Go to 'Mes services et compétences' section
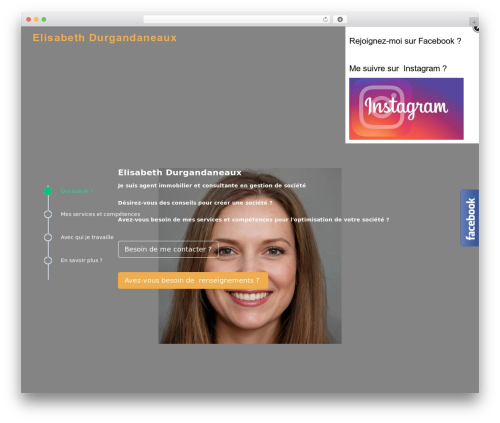The width and height of the screenshot is (500, 423). click(x=100, y=214)
